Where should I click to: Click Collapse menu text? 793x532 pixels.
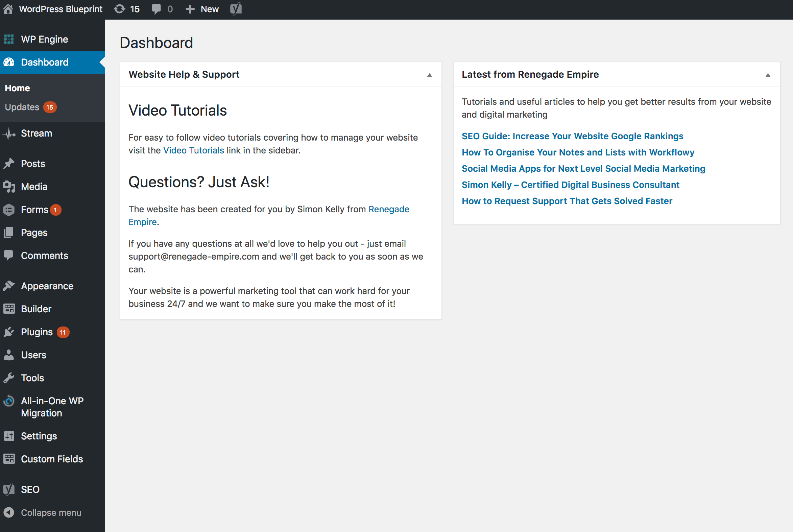[x=51, y=513]
